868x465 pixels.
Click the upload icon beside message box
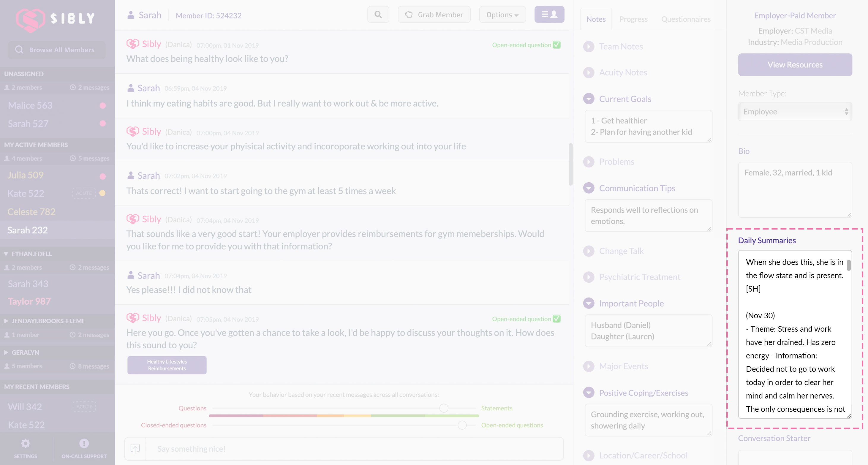pyautogui.click(x=135, y=448)
